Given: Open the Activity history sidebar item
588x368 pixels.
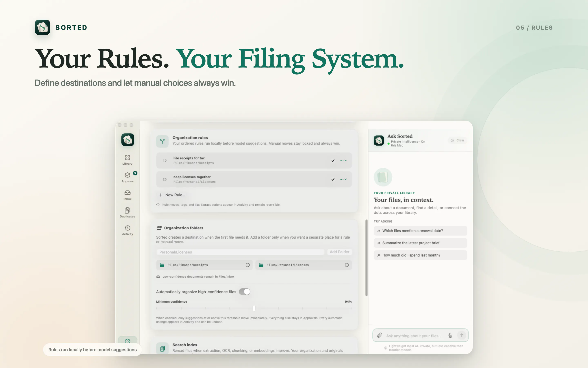Looking at the screenshot, I should [127, 230].
